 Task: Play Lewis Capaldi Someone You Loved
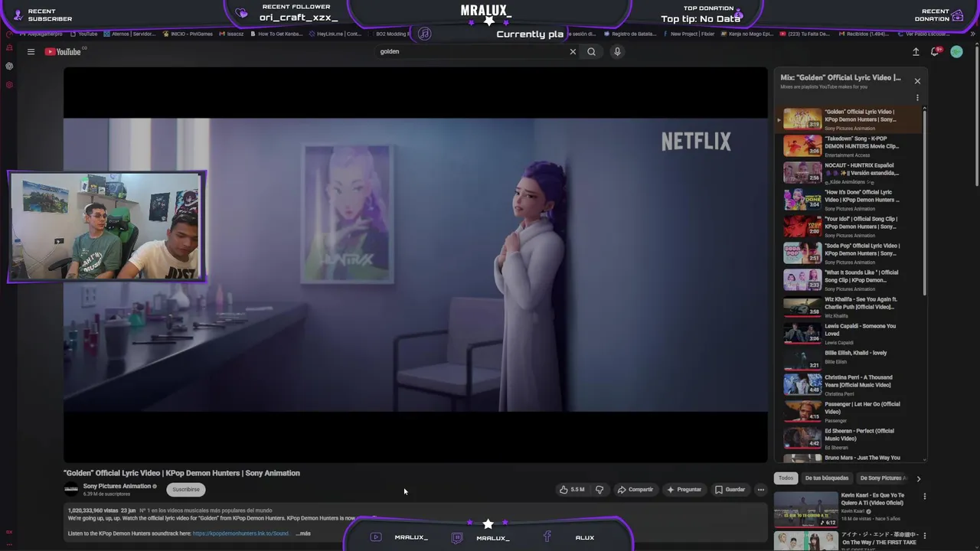click(849, 333)
